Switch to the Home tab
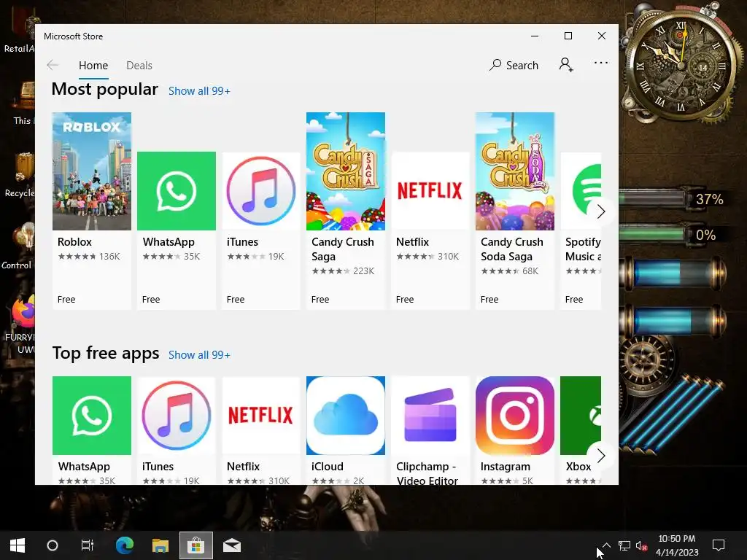The image size is (747, 560). click(x=93, y=66)
